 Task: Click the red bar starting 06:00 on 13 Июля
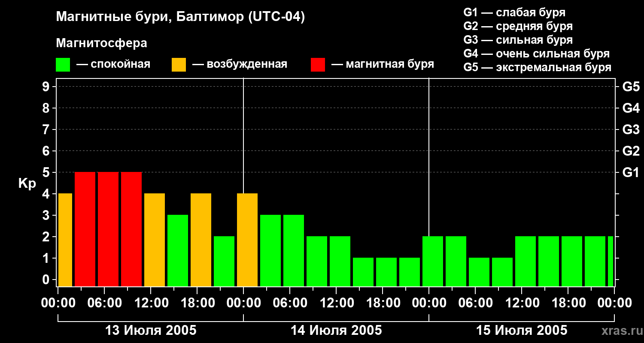[x=108, y=229]
